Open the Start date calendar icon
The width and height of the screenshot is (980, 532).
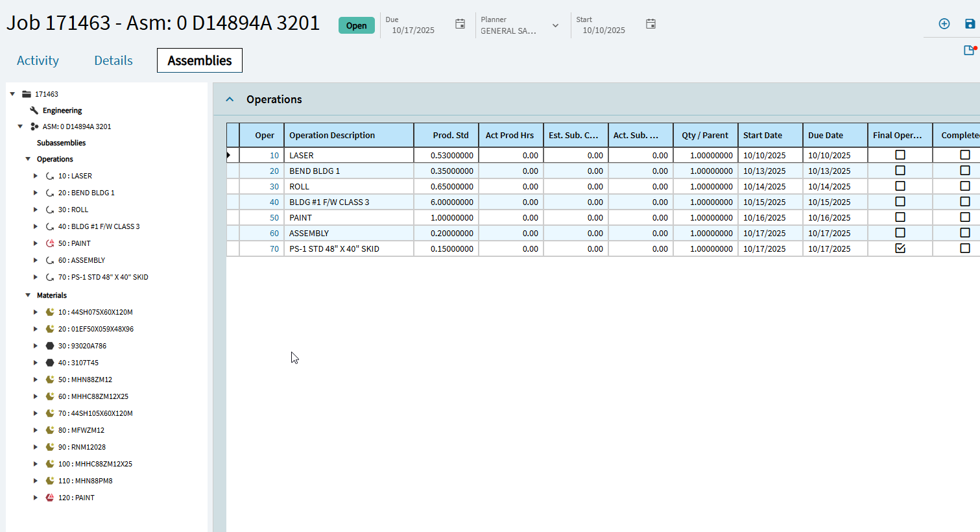click(651, 24)
